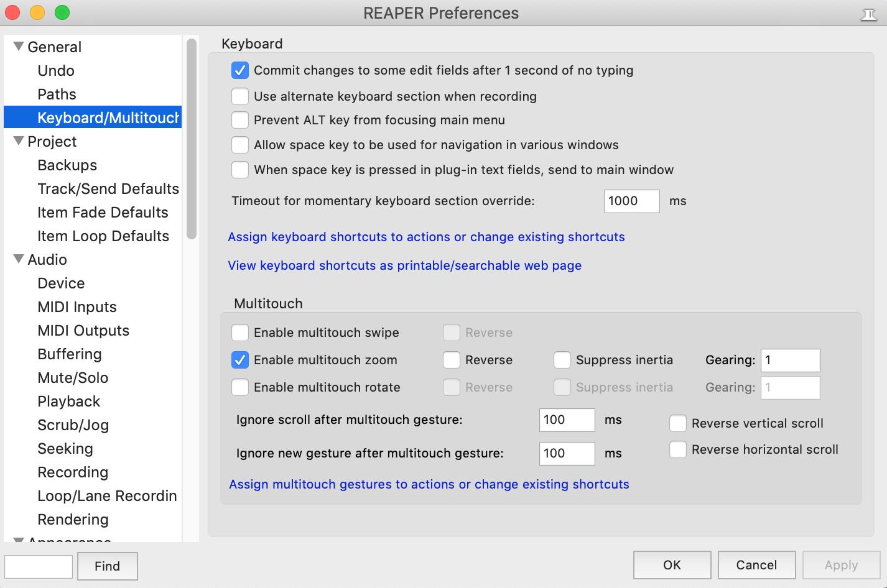
Task: Click the pin icon in title bar
Action: tap(868, 14)
